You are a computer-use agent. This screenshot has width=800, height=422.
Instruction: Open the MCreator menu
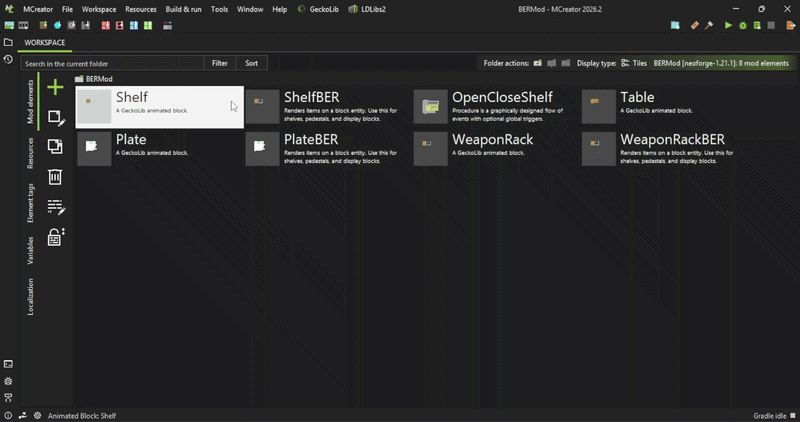[37, 9]
